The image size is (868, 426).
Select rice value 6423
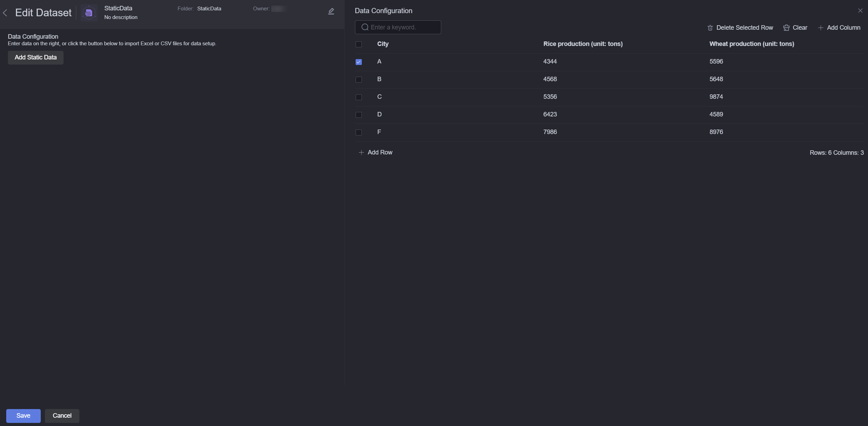550,114
